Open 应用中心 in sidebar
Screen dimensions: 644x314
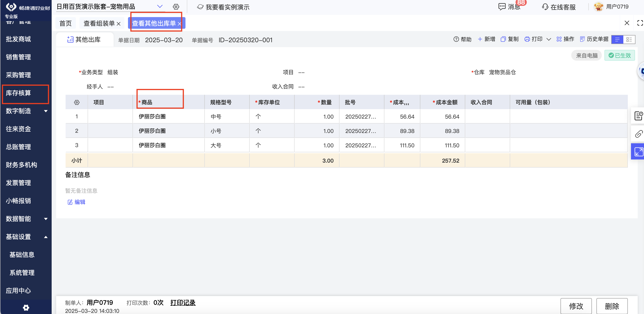coord(18,291)
